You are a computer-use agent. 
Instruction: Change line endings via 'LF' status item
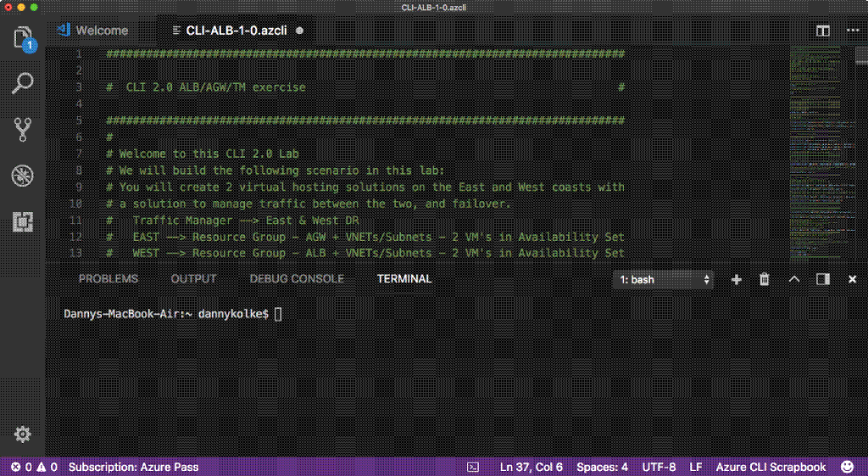coord(696,468)
